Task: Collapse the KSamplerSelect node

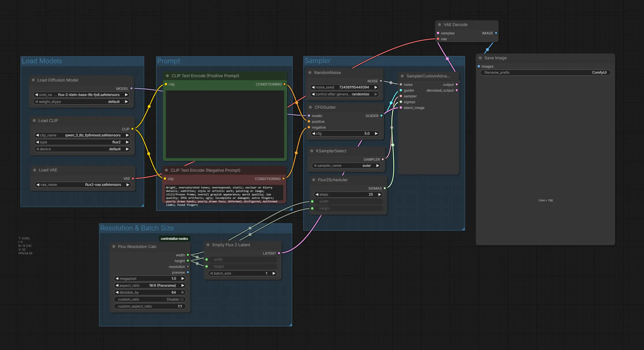Action: 312,151
